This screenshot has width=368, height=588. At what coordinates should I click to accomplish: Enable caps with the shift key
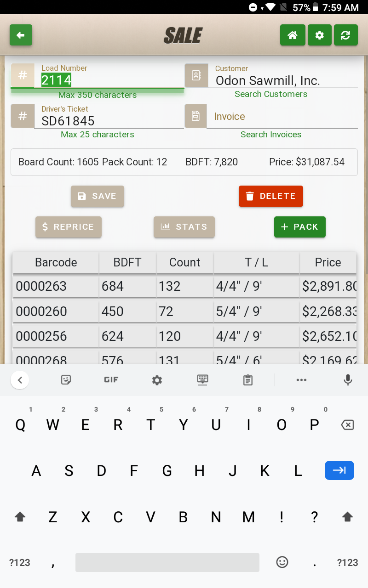click(x=20, y=516)
